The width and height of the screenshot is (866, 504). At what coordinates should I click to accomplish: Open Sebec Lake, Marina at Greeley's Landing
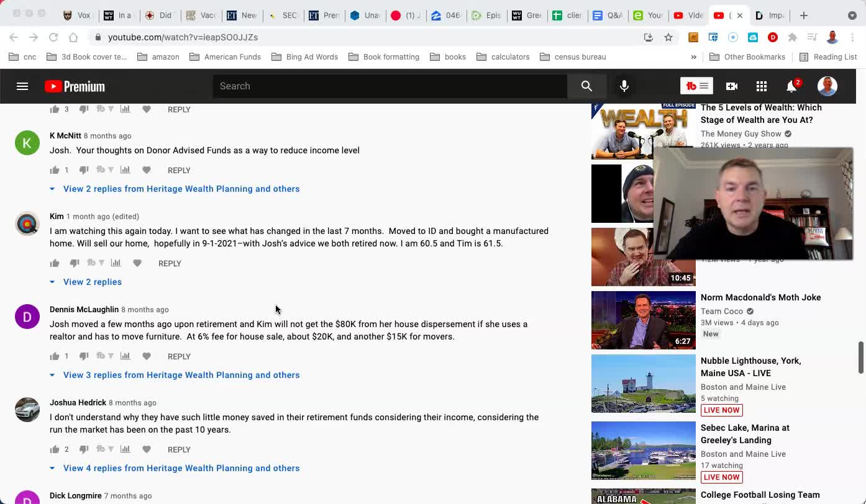(x=745, y=434)
